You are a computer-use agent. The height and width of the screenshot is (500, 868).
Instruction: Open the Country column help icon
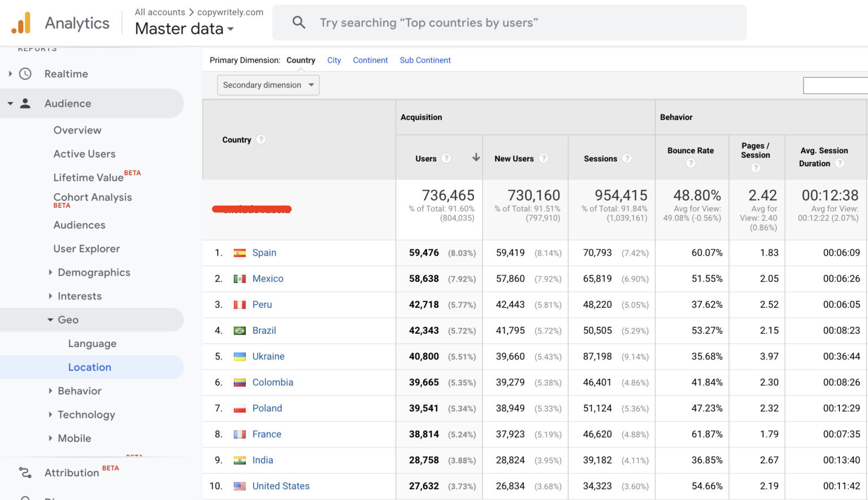(x=261, y=140)
